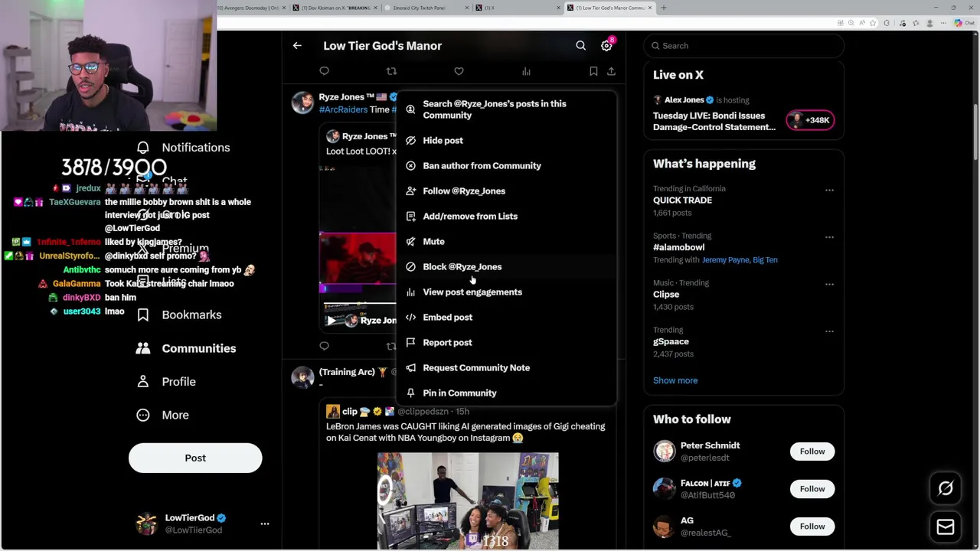980x551 pixels.
Task: Open Ryze Jones profile avatar
Action: [302, 103]
